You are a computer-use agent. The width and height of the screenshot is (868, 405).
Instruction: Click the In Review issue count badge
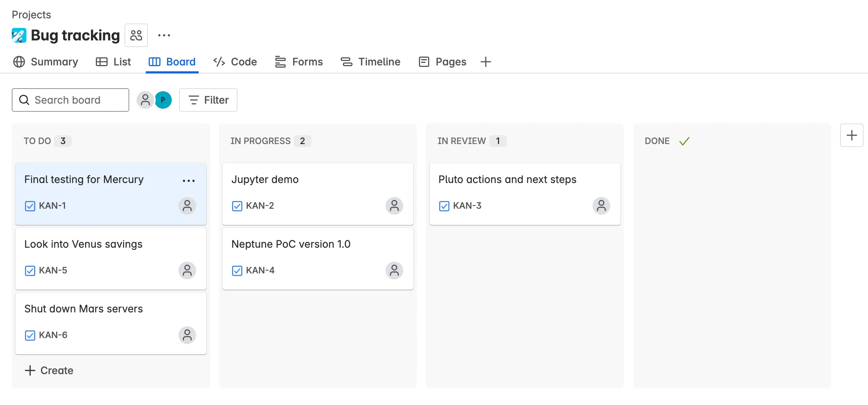coord(498,141)
